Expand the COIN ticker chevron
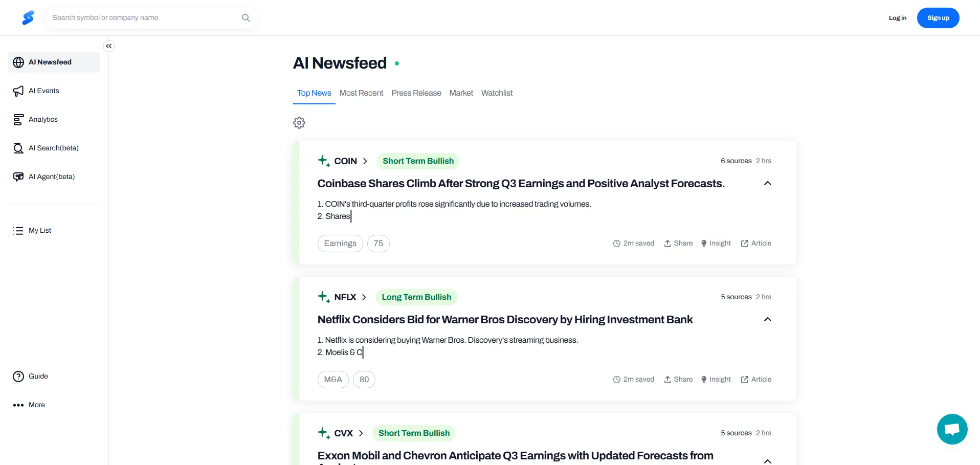This screenshot has height=465, width=980. click(365, 161)
